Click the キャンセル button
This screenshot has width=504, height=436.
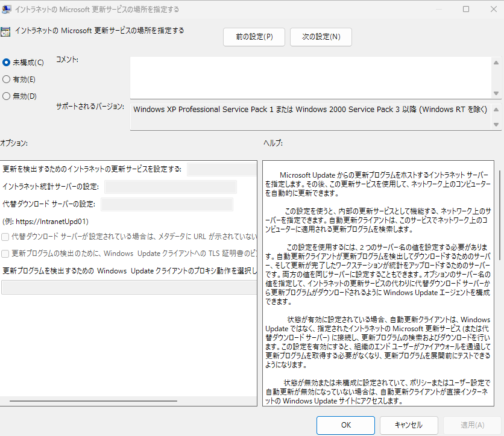[x=409, y=425]
